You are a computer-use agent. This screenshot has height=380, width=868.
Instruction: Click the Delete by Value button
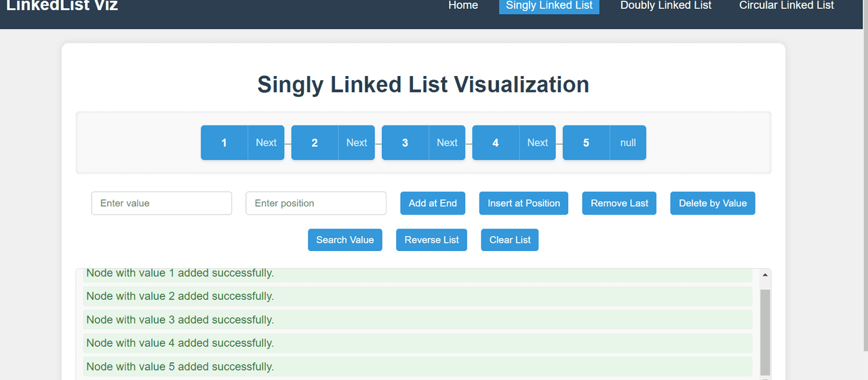(712, 203)
